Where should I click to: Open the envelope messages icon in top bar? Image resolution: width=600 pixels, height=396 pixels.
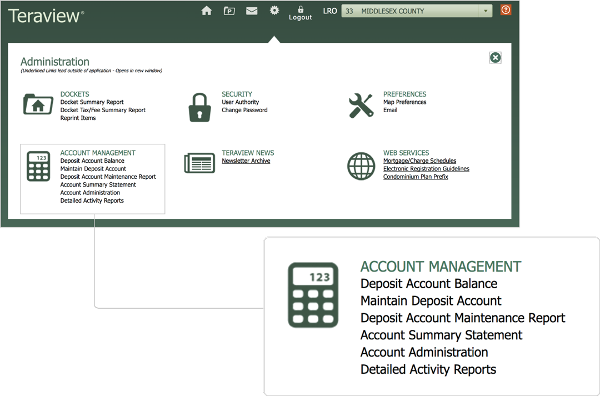point(251,11)
